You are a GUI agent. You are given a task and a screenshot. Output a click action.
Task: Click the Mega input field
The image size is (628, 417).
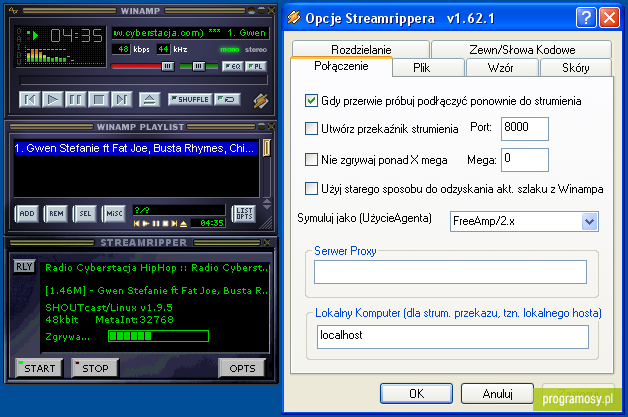[x=525, y=160]
